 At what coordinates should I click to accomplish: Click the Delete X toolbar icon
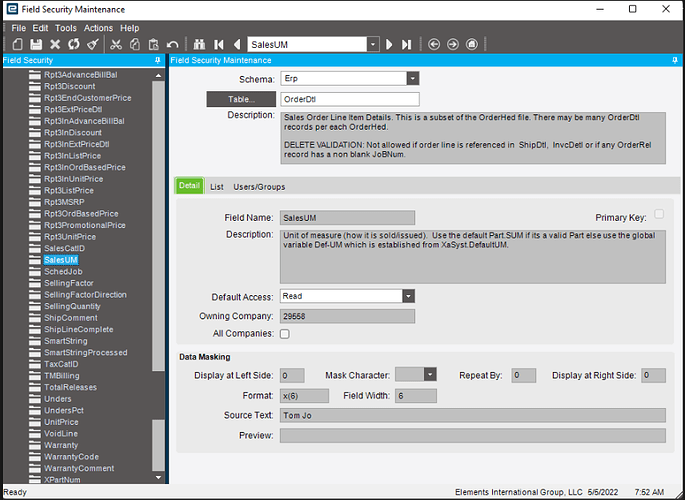[55, 44]
